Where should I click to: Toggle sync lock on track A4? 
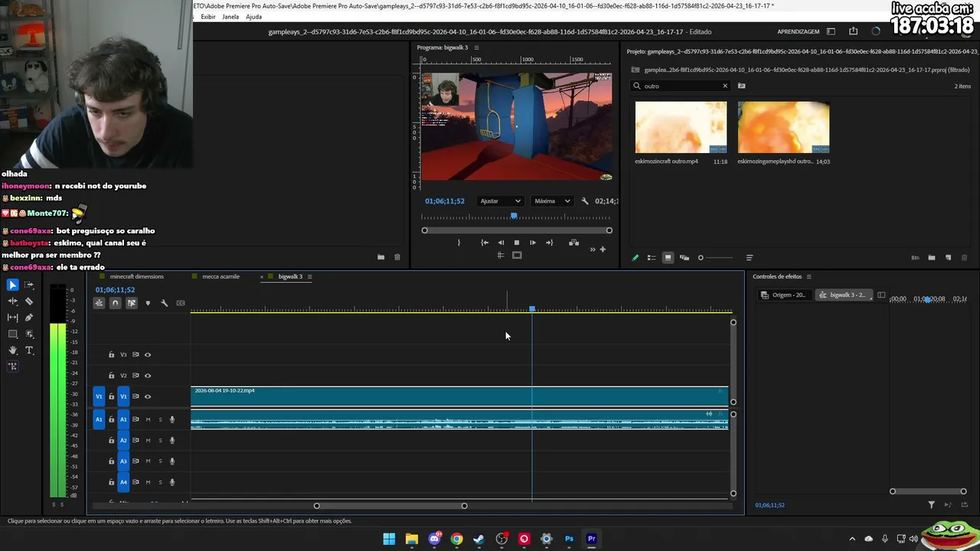coord(136,482)
